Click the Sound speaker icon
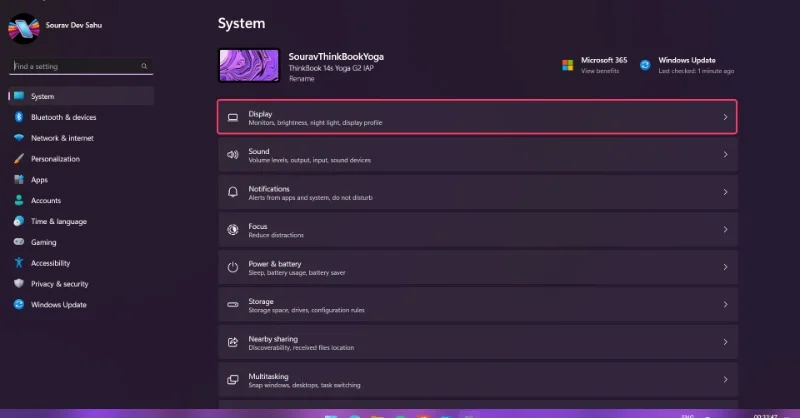The height and width of the screenshot is (418, 800). tap(232, 155)
